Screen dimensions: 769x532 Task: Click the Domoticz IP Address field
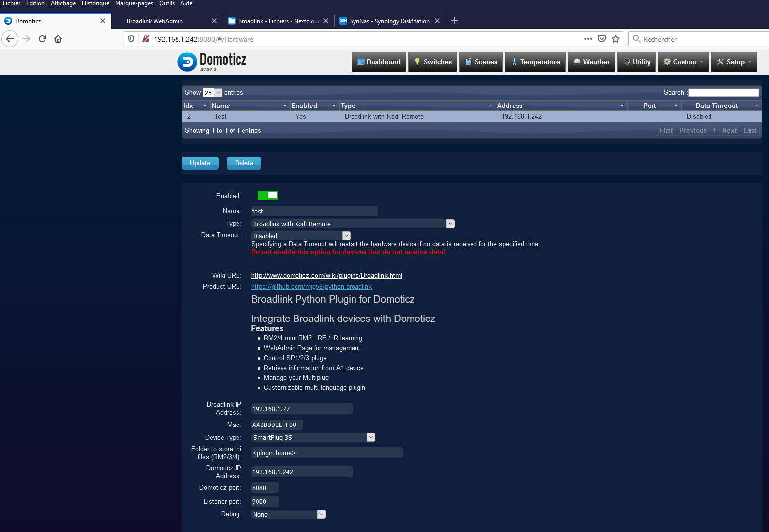click(302, 472)
